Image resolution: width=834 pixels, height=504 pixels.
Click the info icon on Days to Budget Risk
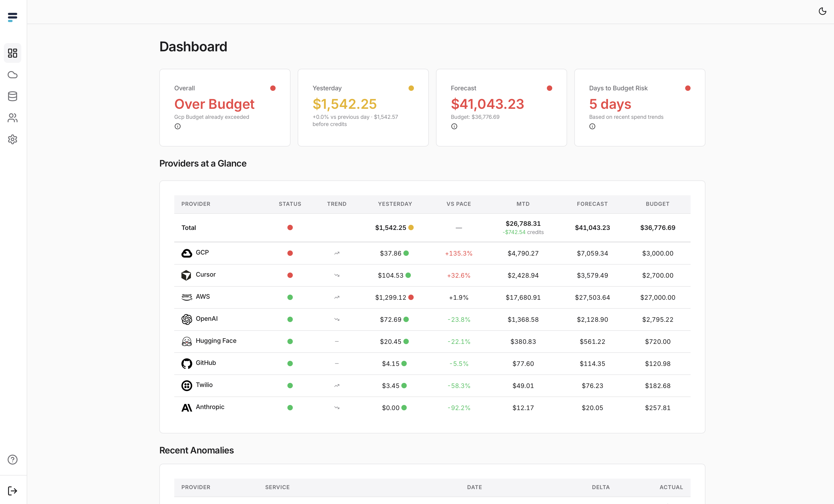[593, 126]
